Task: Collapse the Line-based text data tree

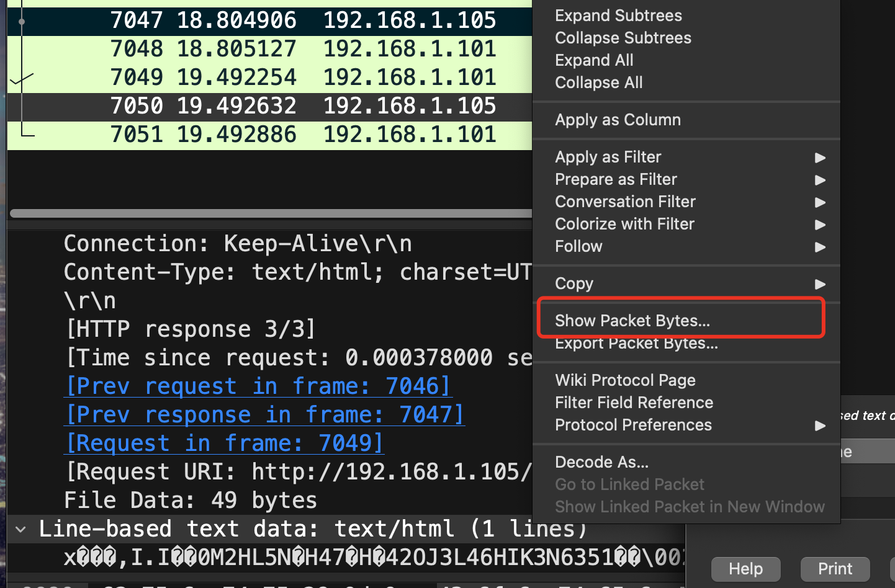Action: click(x=21, y=530)
